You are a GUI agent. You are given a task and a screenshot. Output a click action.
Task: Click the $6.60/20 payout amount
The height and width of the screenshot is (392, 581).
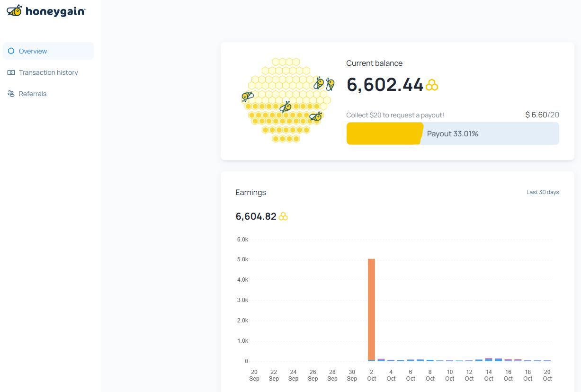click(542, 115)
